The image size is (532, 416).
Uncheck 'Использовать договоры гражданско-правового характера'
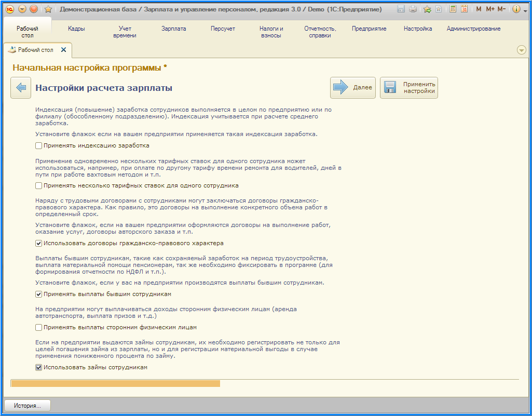[39, 243]
